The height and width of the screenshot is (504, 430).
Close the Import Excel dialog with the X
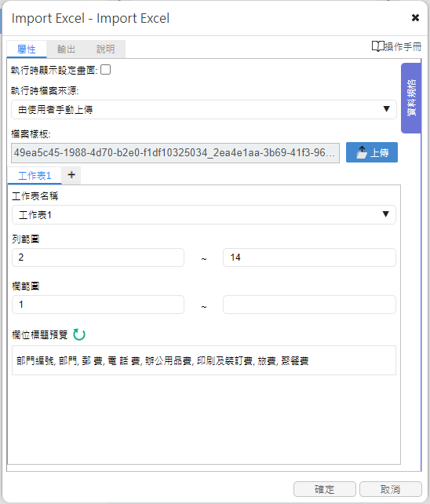(415, 18)
